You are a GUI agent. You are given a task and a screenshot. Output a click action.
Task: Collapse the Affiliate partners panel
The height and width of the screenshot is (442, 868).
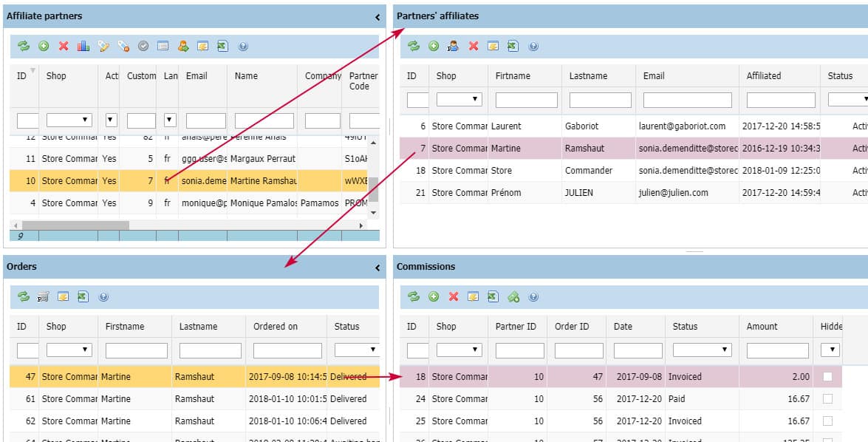point(377,16)
